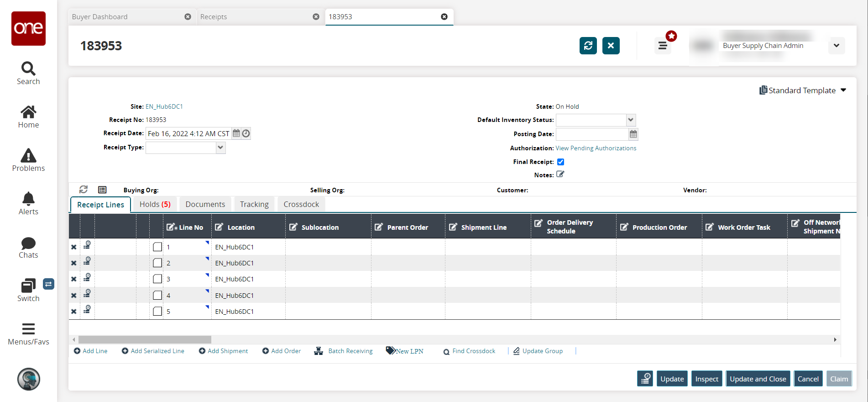This screenshot has width=868, height=402.
Task: Click the Notes edit icon
Action: 560,175
